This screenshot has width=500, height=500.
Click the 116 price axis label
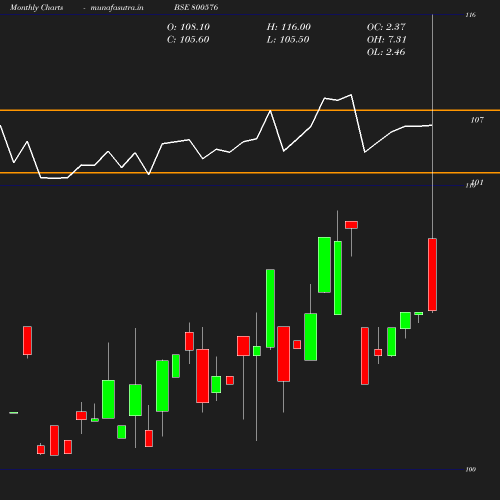(470, 15)
